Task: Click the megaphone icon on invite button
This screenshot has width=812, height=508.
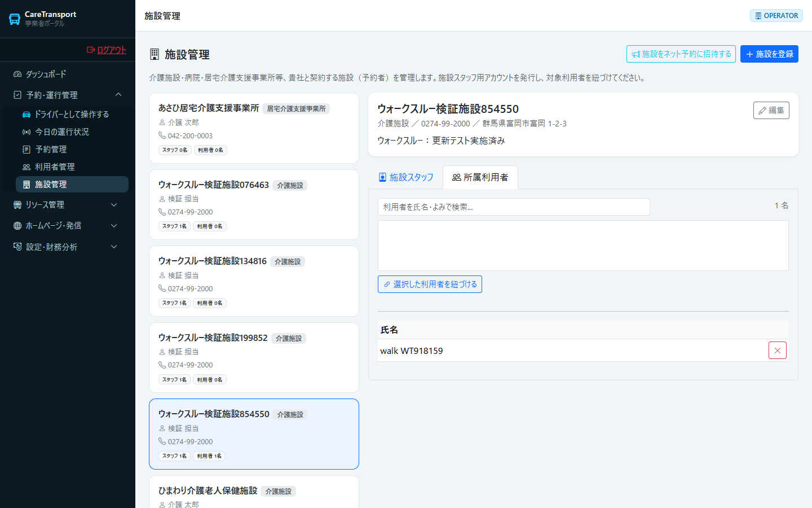Action: (x=636, y=54)
